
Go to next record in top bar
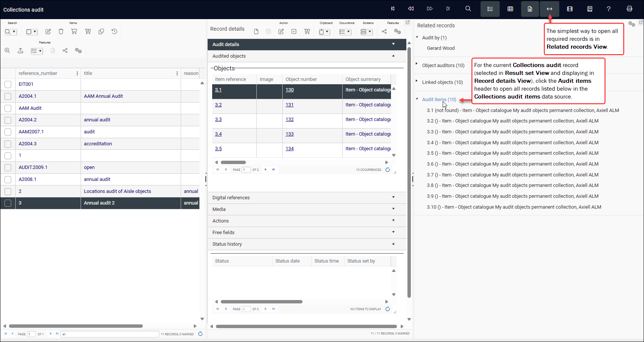[430, 9]
